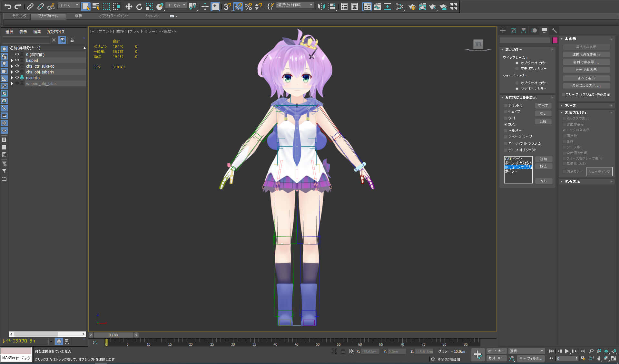Open the Create panel plus icon

(503, 31)
